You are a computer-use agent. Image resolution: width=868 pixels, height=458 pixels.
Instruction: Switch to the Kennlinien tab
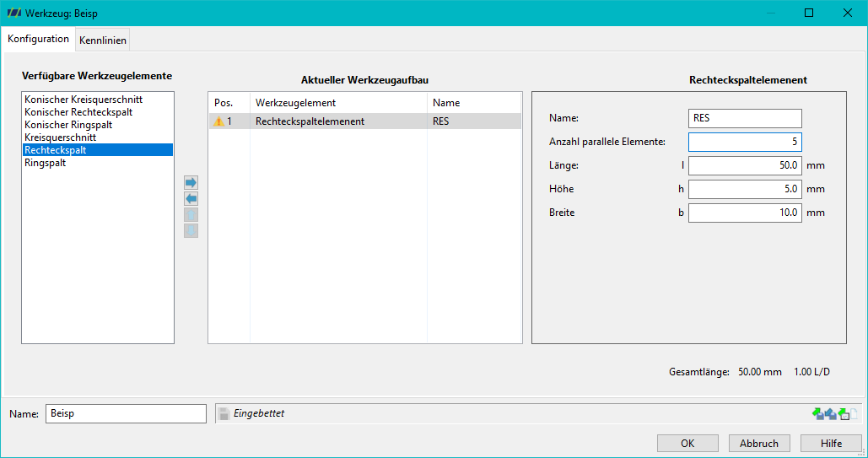point(102,40)
